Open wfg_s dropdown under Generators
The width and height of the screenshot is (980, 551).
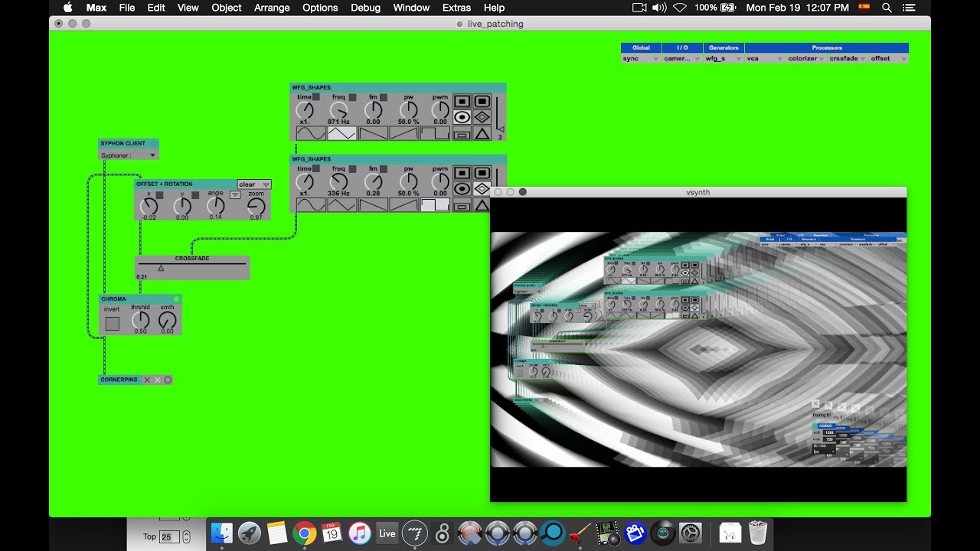(x=724, y=58)
